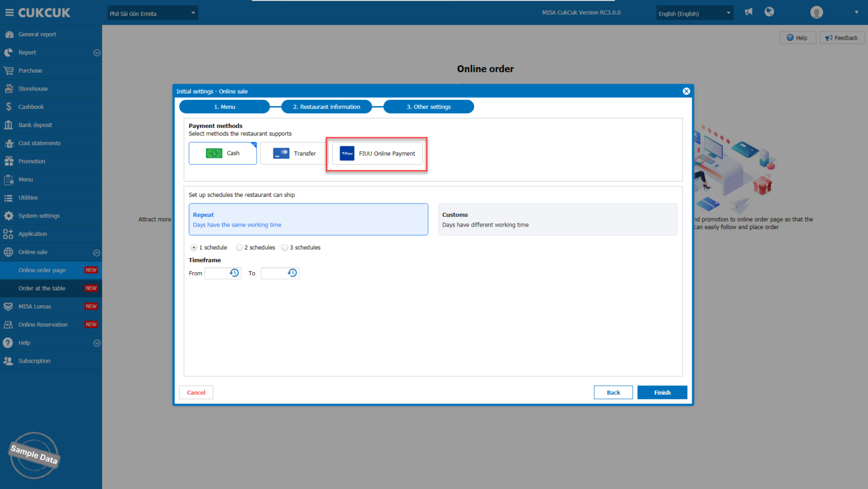Viewport: 868px width, 489px height.
Task: Select FIUU Online Payment method
Action: click(377, 154)
